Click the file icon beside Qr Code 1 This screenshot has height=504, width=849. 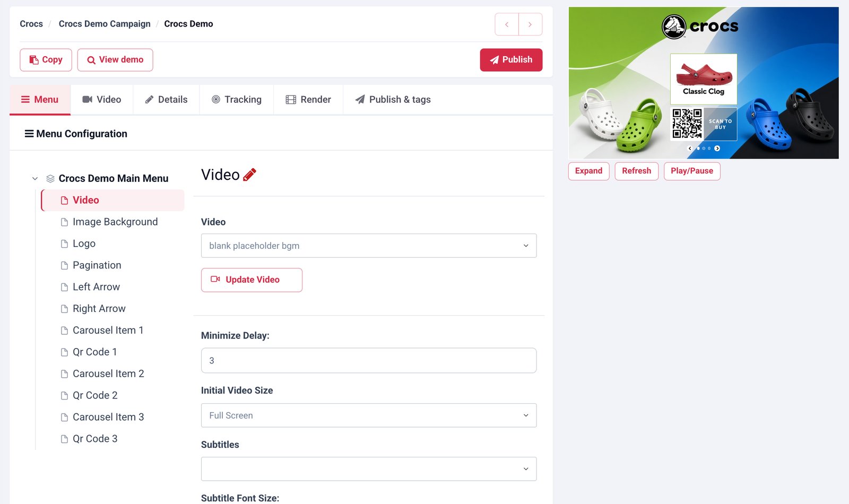64,353
